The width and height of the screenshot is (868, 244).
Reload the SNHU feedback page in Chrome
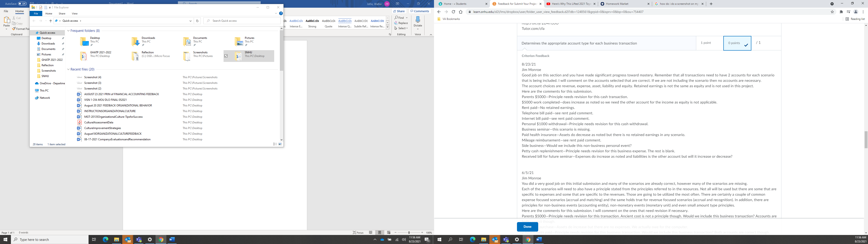coord(453,12)
